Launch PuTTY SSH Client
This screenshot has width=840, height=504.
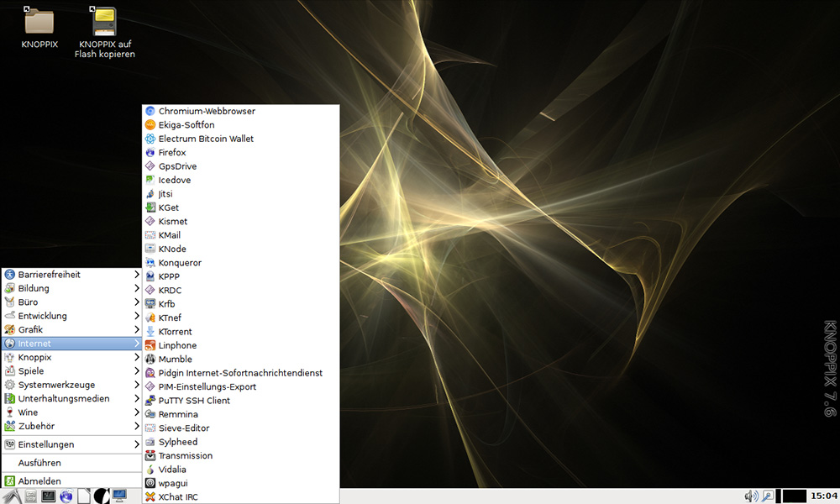coord(193,401)
